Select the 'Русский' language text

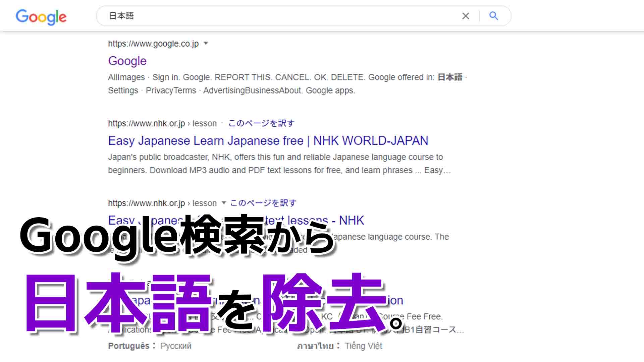click(176, 346)
